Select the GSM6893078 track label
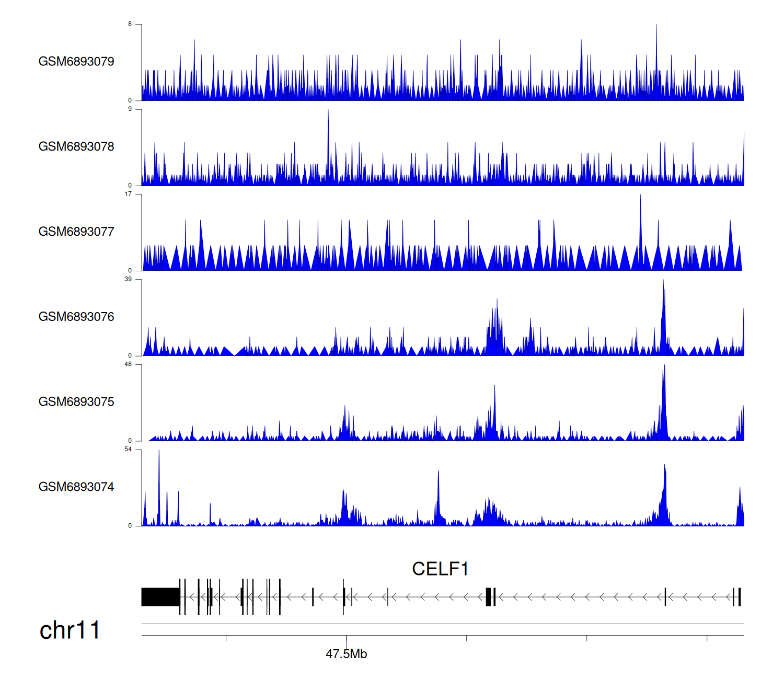The height and width of the screenshot is (690, 784). tap(76, 147)
